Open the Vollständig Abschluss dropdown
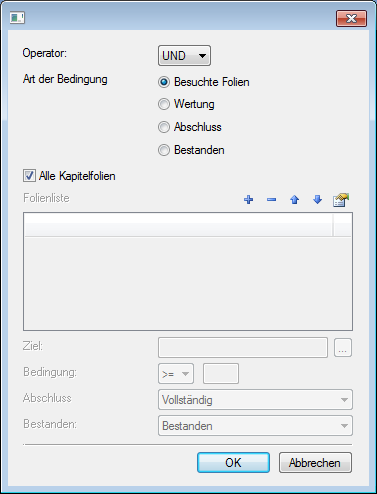 coord(255,400)
